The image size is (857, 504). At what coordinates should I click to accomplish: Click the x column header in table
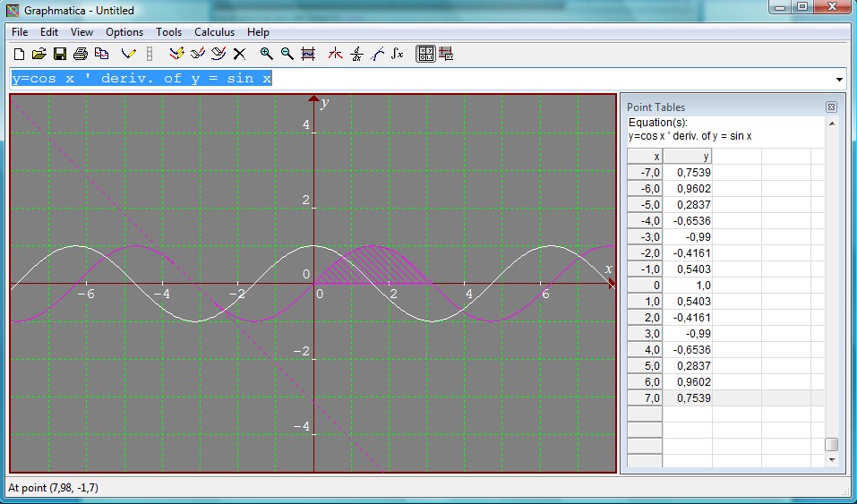645,157
